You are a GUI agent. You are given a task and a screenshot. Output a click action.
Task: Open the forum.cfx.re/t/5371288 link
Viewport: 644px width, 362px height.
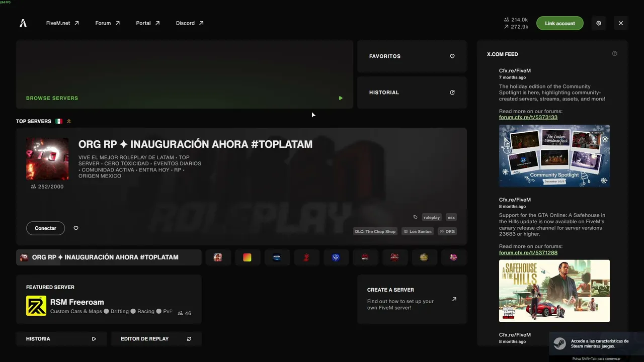pos(528,252)
